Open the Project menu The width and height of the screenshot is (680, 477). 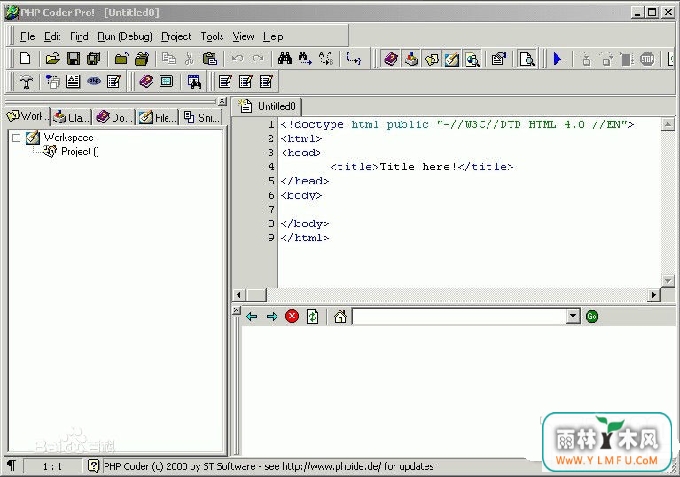click(x=176, y=36)
